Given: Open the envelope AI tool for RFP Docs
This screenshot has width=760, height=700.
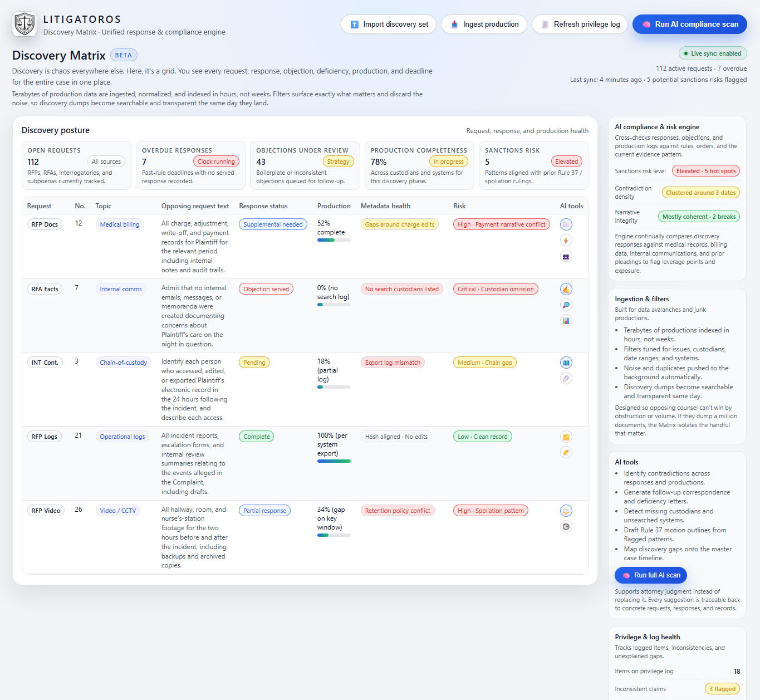Looking at the screenshot, I should (x=566, y=224).
